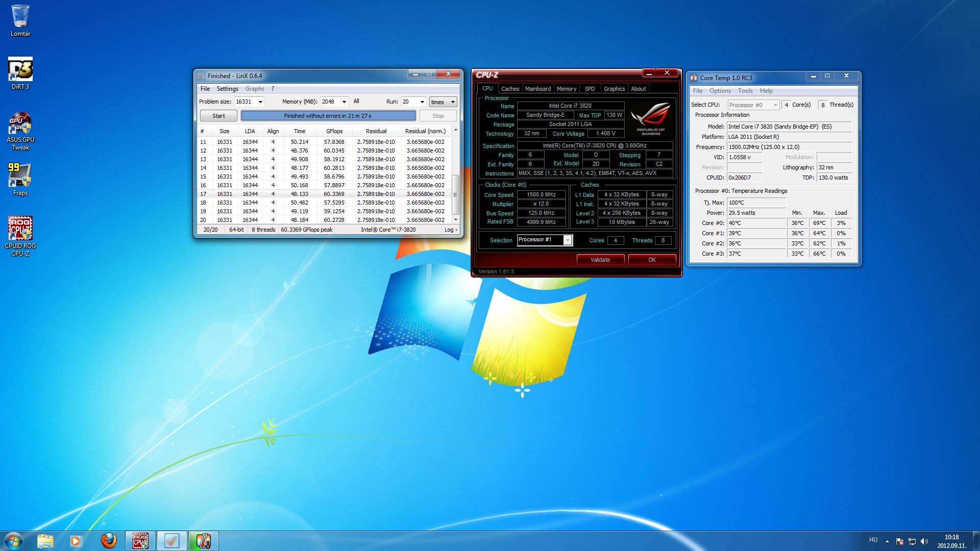Screen dimensions: 980x551
Task: Switch to ROG CPU-Z taskbar button
Action: pos(140,541)
